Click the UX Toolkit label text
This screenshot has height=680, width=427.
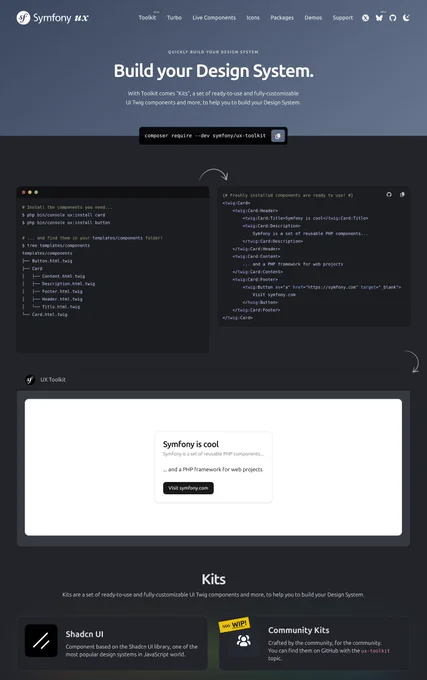click(x=53, y=380)
